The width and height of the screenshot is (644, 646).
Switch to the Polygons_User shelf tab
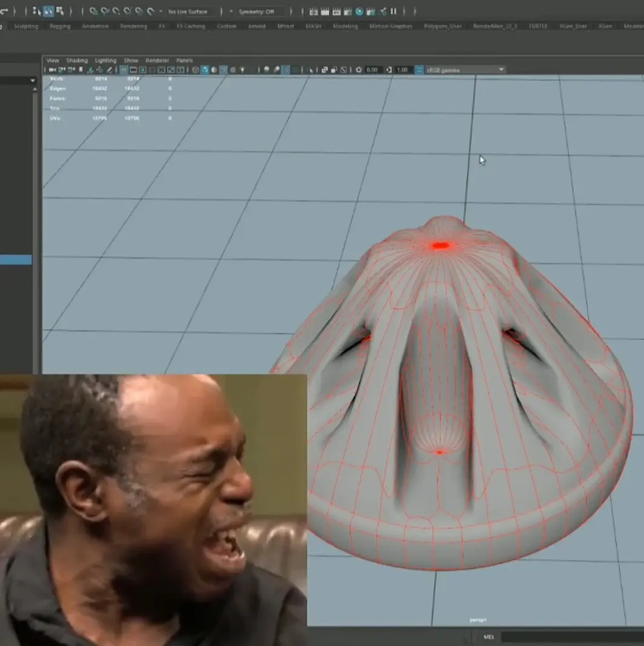[442, 26]
